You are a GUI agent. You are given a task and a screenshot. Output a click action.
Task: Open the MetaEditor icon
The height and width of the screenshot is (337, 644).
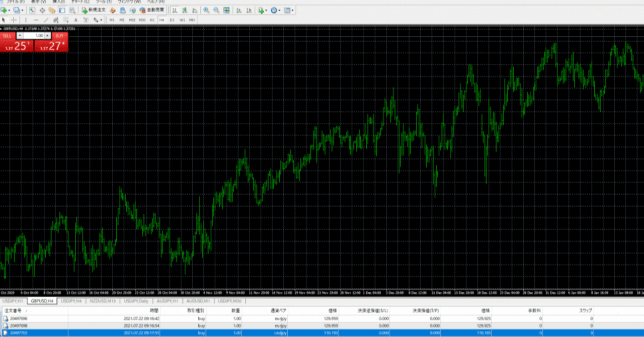[x=113, y=10]
